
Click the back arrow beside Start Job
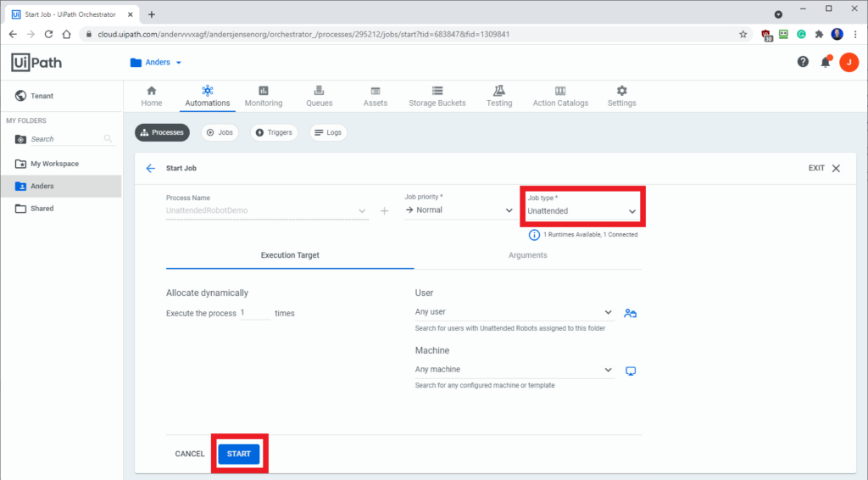coord(151,168)
